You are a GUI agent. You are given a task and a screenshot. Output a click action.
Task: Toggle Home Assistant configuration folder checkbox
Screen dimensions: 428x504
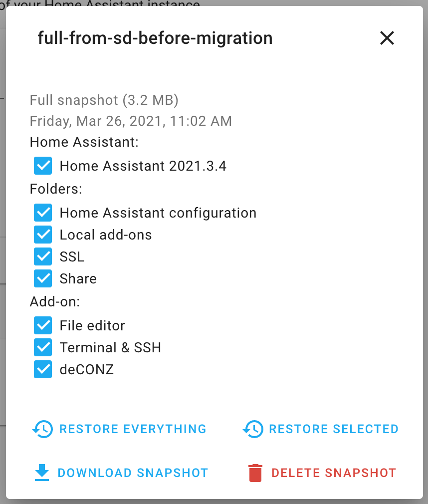click(x=43, y=213)
